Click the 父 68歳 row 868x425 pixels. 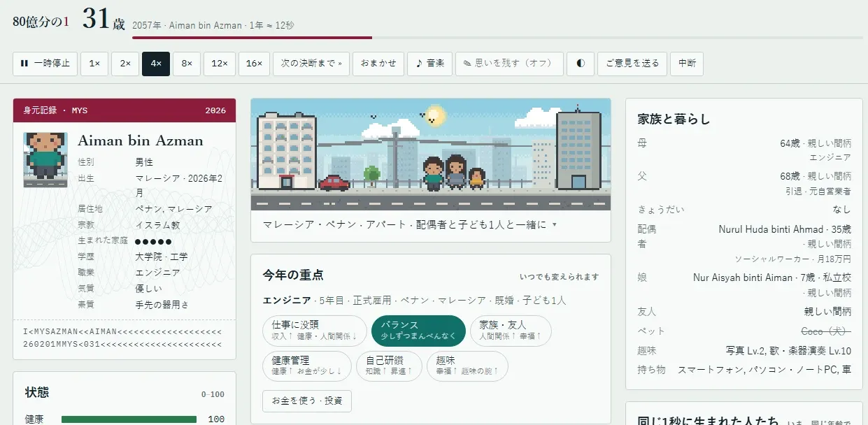(744, 183)
